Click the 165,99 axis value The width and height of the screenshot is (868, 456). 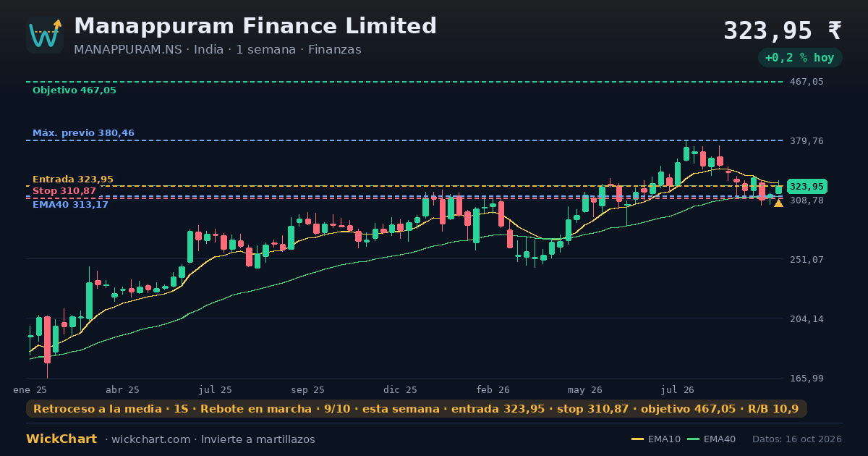807,378
